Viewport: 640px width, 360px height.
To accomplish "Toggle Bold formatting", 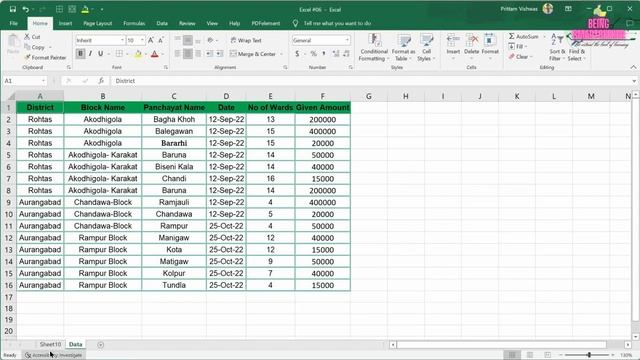I will pyautogui.click(x=80, y=54).
